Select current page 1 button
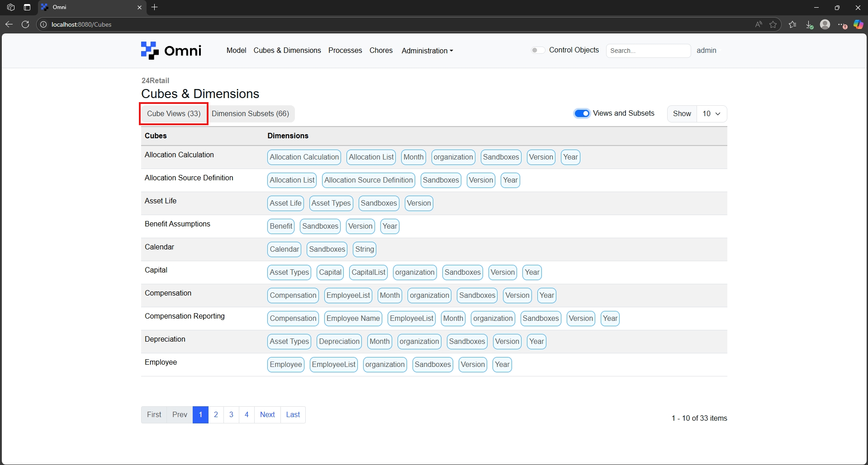868x465 pixels. pos(200,415)
